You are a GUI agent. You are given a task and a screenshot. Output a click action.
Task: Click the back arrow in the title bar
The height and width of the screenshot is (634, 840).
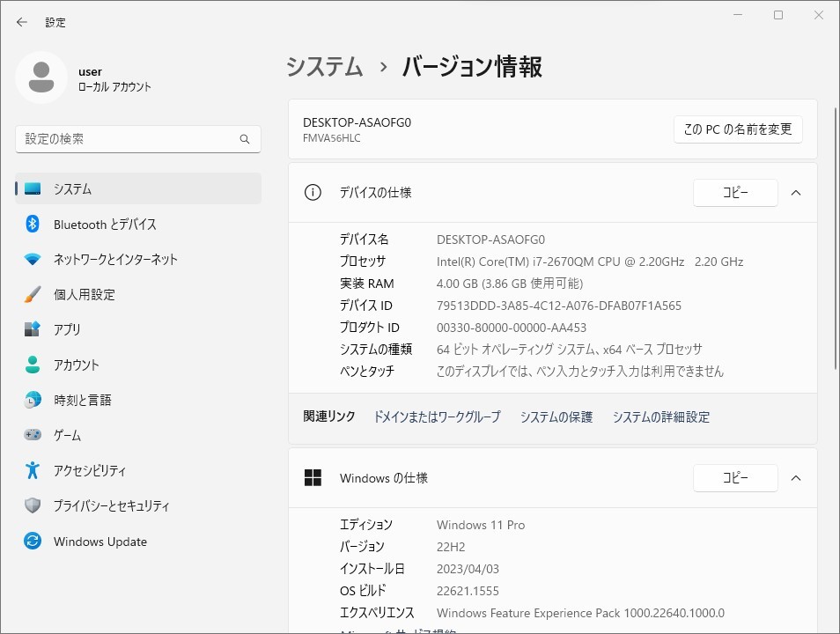(x=21, y=22)
